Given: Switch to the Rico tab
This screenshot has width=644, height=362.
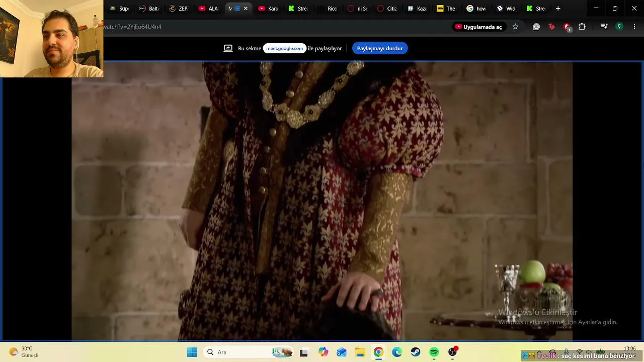Looking at the screenshot, I should coord(328,9).
